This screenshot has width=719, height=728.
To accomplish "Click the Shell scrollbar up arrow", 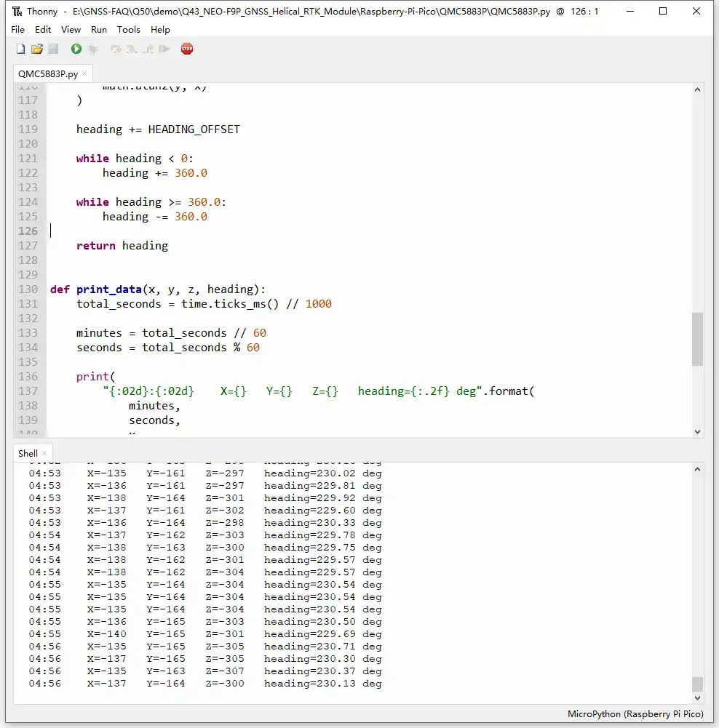I will tap(697, 469).
